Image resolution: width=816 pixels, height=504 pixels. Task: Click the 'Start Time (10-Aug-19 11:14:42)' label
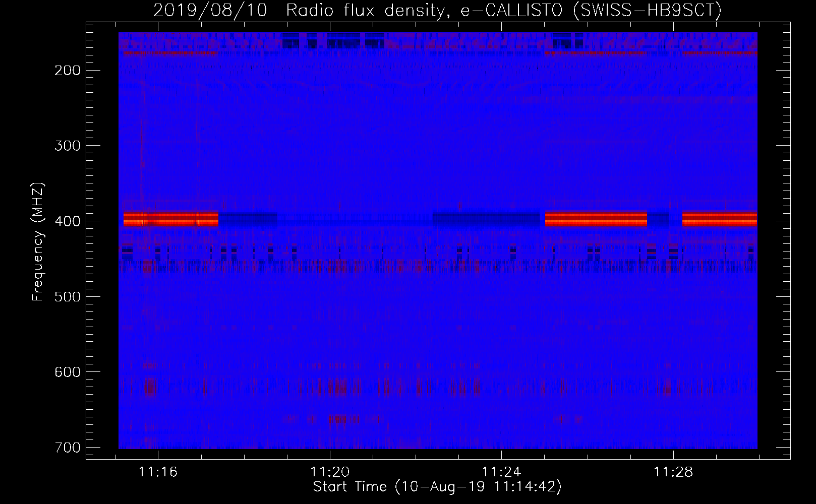click(x=437, y=487)
